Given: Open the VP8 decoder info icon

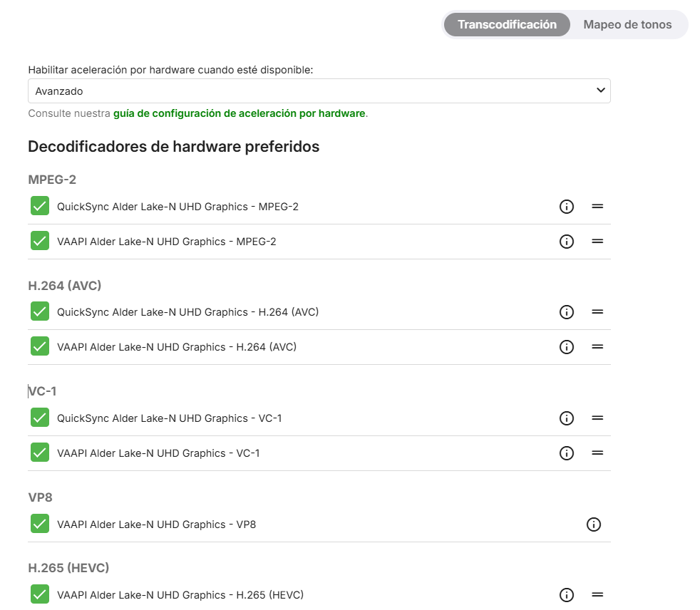Looking at the screenshot, I should point(594,524).
